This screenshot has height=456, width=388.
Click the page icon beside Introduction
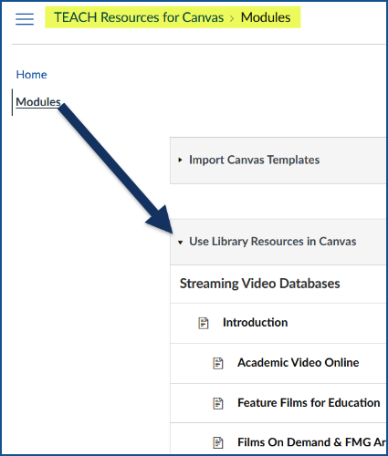[x=203, y=323]
